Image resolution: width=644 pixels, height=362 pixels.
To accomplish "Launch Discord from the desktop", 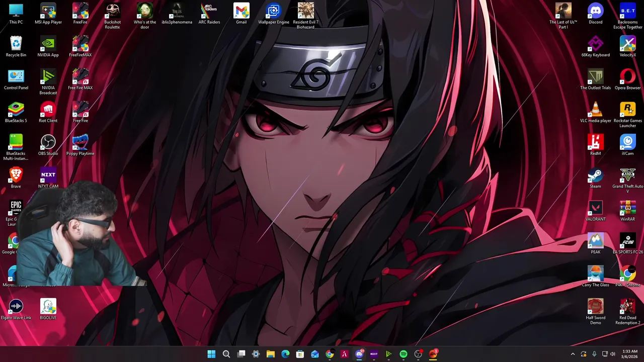I will tap(596, 14).
